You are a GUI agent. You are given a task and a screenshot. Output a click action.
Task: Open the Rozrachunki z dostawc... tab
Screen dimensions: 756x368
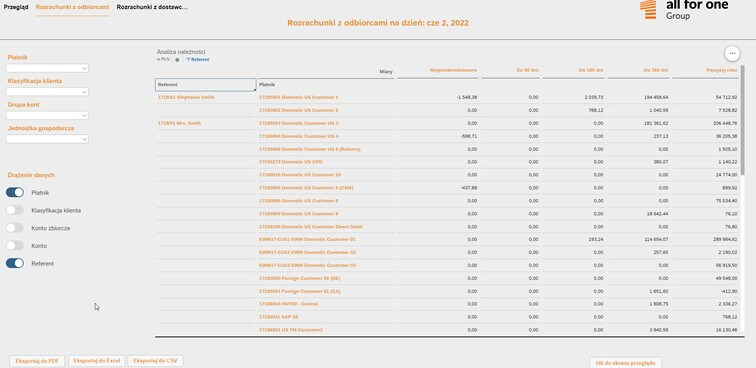pos(152,7)
